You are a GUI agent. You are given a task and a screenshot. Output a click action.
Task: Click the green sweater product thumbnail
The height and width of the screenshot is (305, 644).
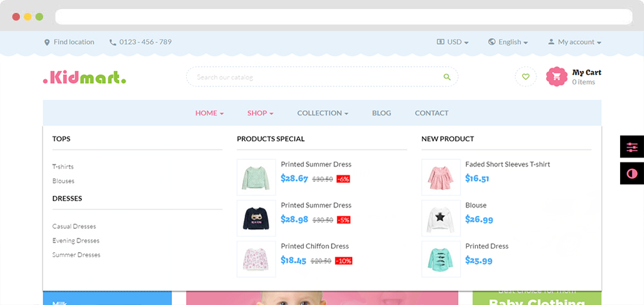(x=256, y=177)
